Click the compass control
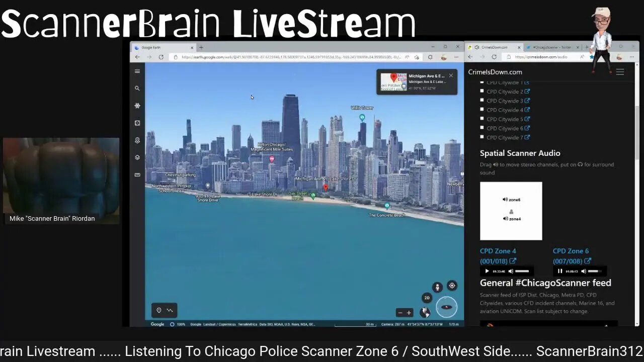Viewport: 644px width, 362px height. coord(446,307)
